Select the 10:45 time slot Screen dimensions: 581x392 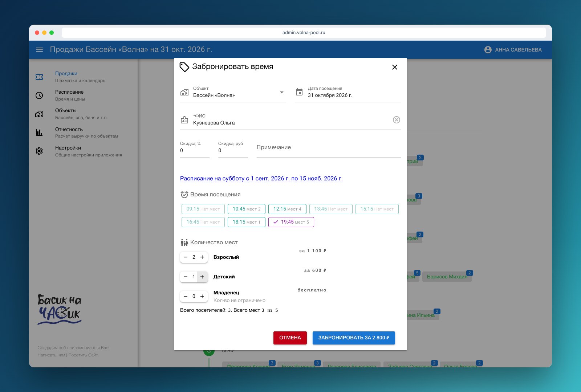pos(247,209)
